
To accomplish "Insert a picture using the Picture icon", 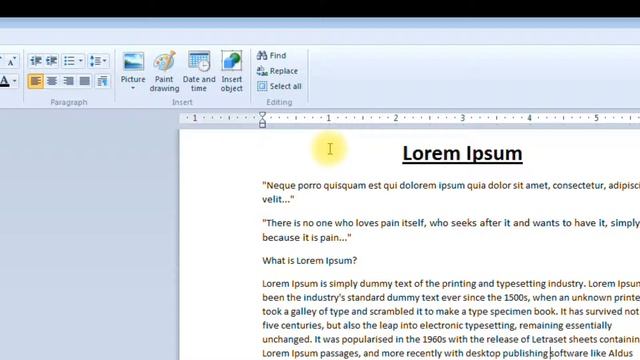I will coord(133,62).
